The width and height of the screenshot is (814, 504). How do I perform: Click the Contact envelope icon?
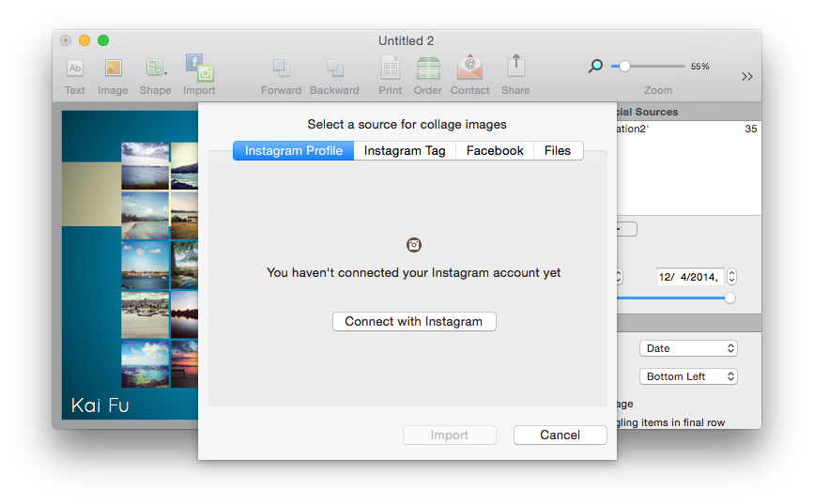469,68
